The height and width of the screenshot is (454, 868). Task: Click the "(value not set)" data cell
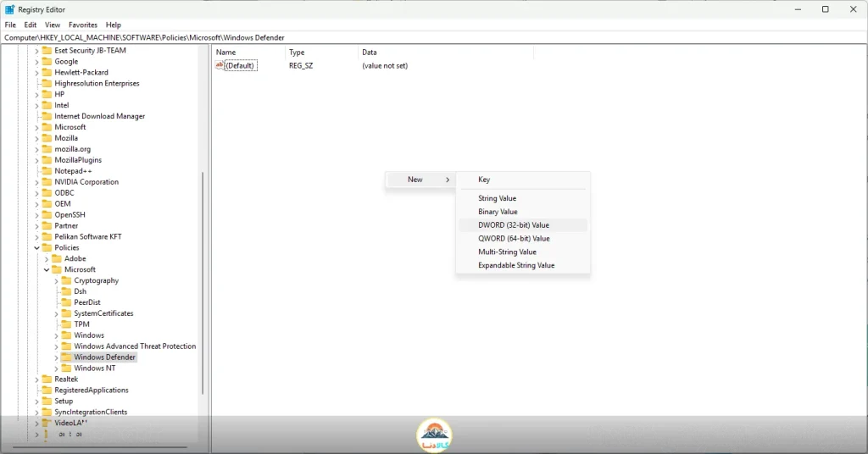(385, 65)
